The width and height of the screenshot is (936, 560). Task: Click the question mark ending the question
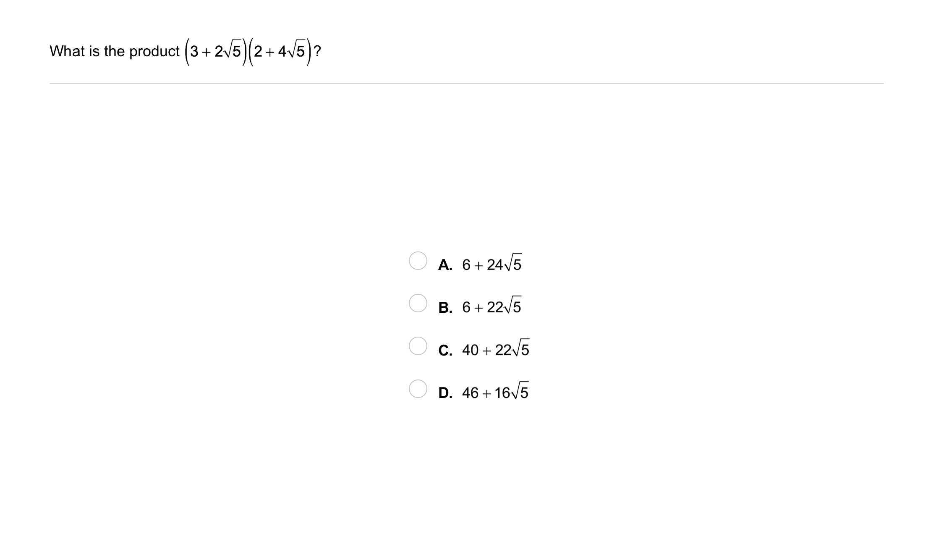click(317, 51)
